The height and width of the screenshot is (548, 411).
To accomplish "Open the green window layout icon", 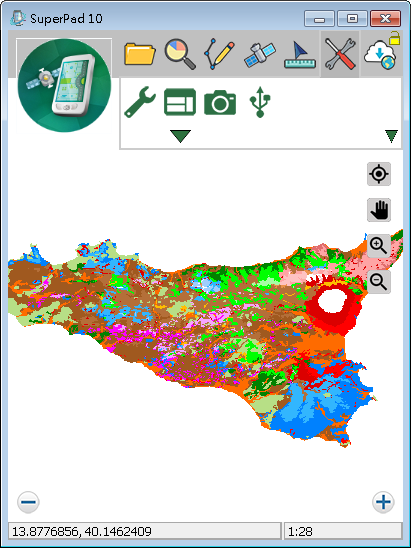I will tap(180, 102).
